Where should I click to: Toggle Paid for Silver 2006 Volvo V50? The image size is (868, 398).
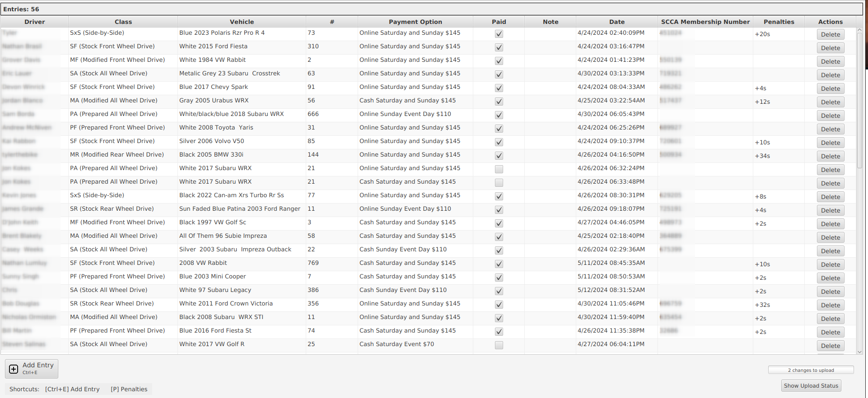click(x=499, y=142)
